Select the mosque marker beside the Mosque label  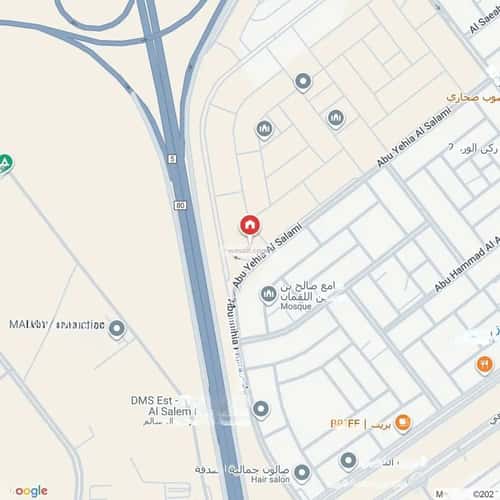(268, 295)
